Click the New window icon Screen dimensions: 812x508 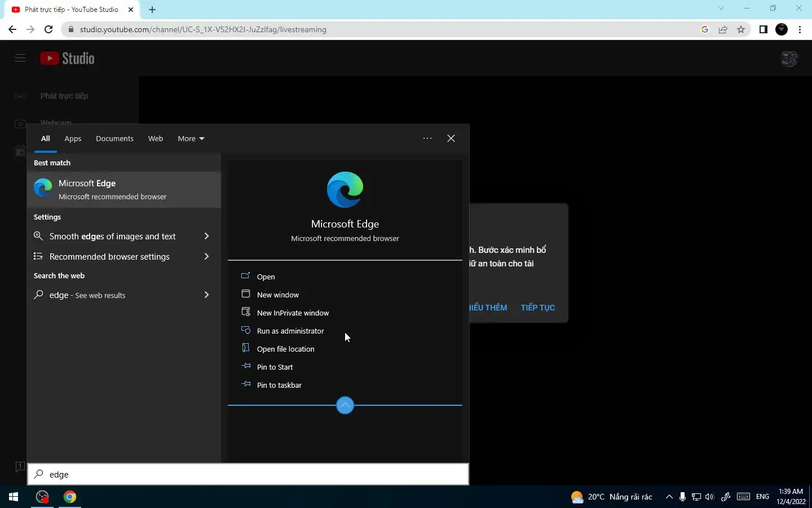coord(245,294)
